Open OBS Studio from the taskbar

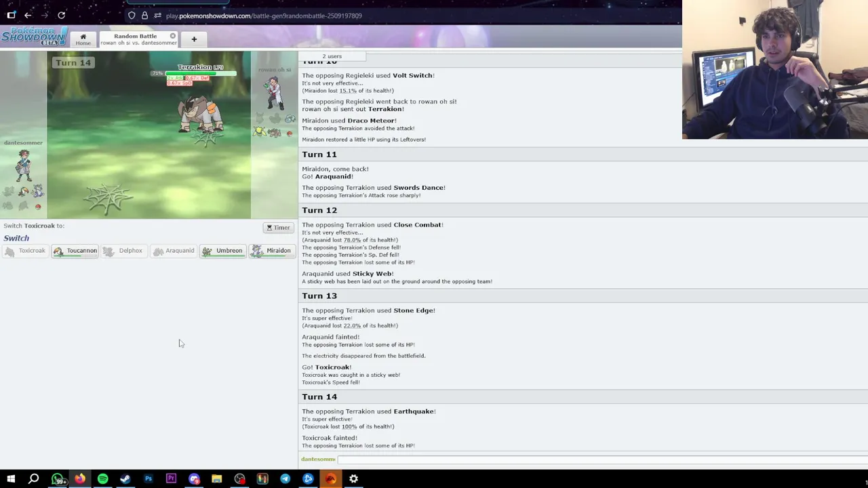coord(239,479)
